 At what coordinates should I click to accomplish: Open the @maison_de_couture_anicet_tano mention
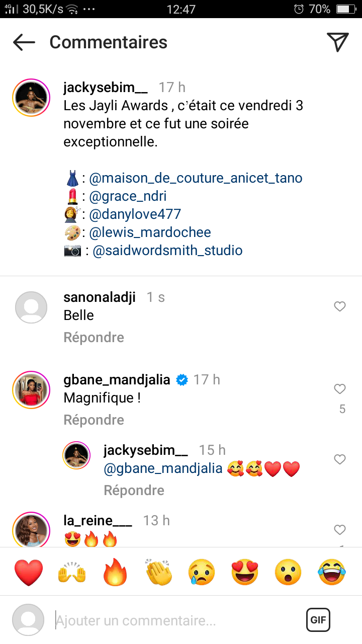196,178
